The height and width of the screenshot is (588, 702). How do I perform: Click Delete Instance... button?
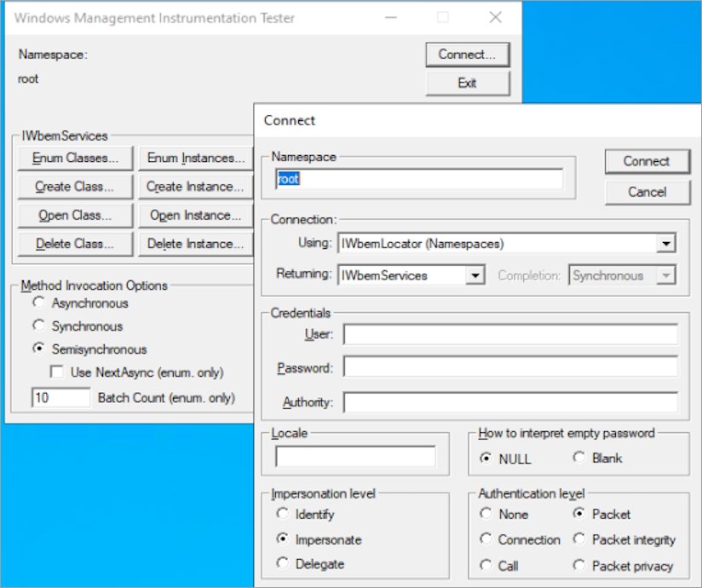point(196,244)
